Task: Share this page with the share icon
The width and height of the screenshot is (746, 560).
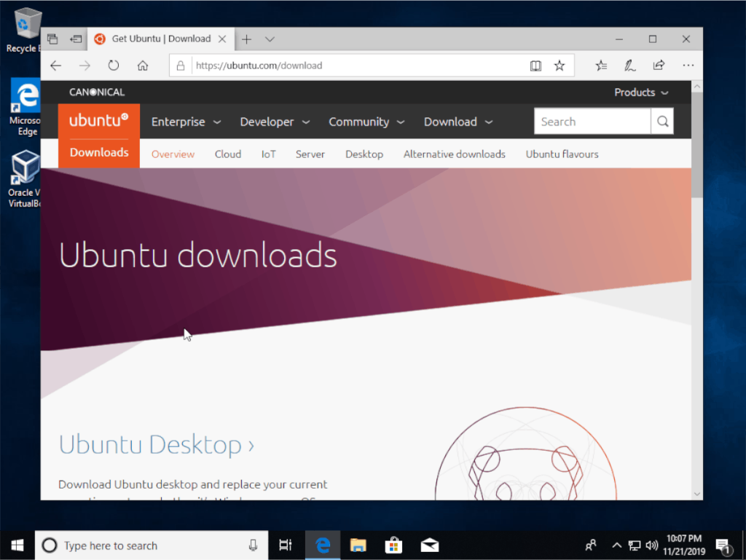Action: (x=658, y=65)
